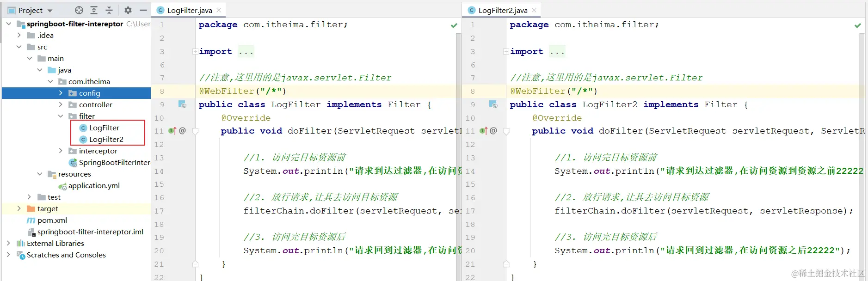
Task: Collapse the resources folder chevron
Action: click(40, 174)
